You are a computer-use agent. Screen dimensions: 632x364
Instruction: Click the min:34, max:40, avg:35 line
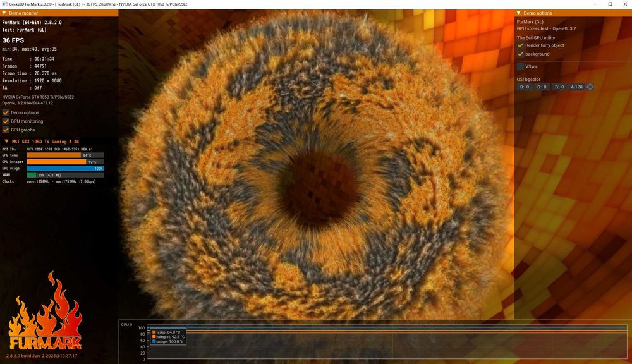coord(30,49)
